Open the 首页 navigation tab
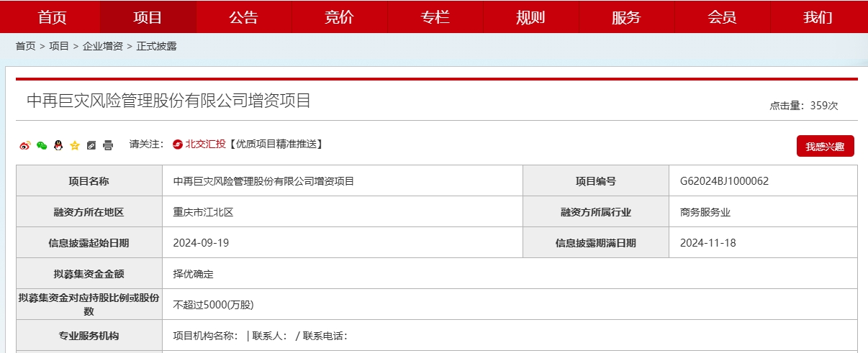Viewport: 868px width, 353px height. pos(52,17)
